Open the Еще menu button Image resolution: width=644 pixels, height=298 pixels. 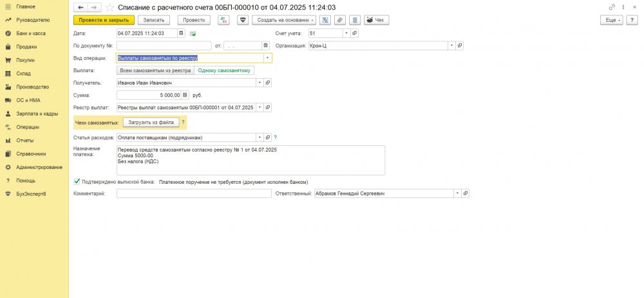click(x=612, y=20)
